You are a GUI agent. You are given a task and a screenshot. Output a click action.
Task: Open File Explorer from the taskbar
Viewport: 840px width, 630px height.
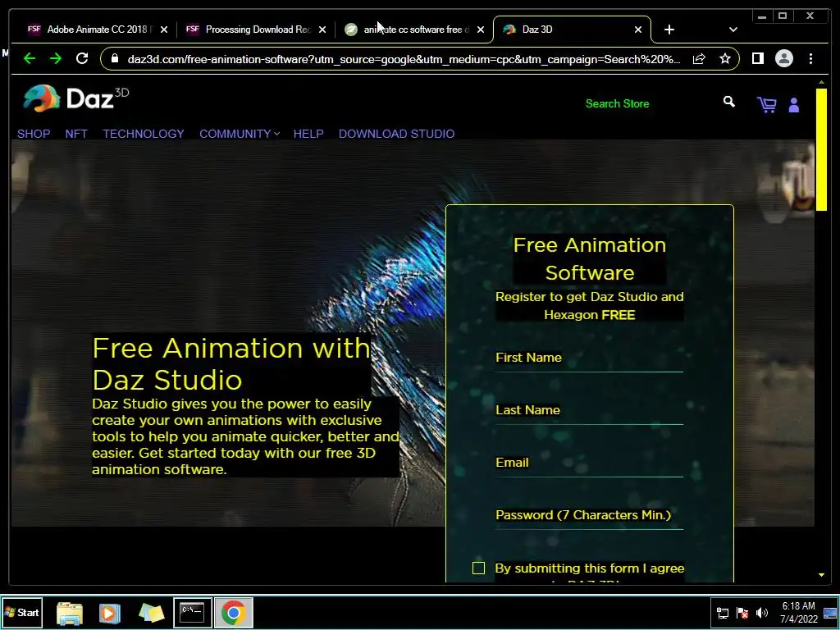(70, 613)
